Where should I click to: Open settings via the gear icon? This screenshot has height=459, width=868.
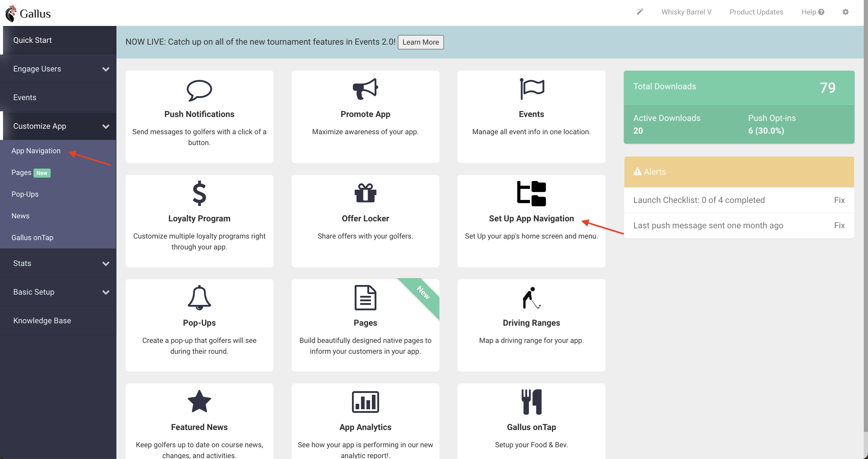(x=845, y=12)
